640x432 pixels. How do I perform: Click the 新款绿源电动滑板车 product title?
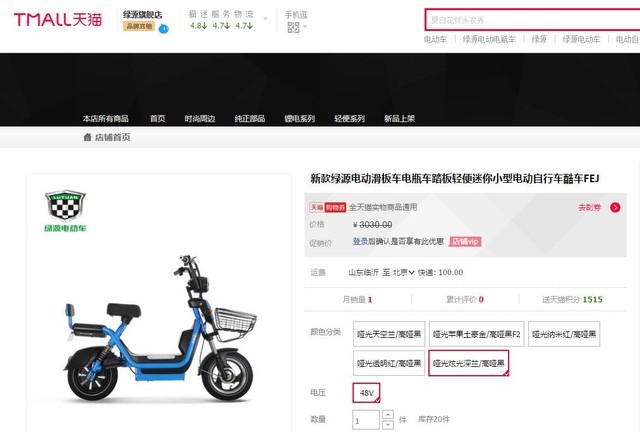454,178
